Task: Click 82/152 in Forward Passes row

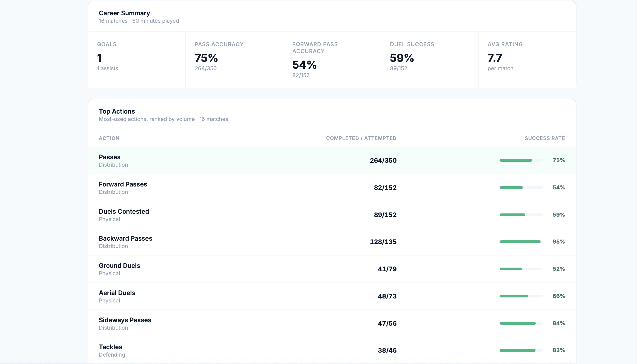Action: pyautogui.click(x=385, y=188)
